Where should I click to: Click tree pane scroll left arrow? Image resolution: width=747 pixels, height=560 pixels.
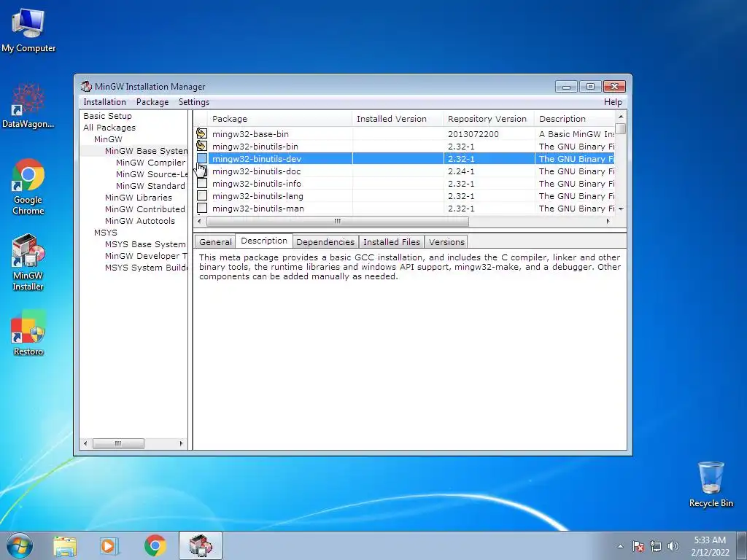pos(85,443)
